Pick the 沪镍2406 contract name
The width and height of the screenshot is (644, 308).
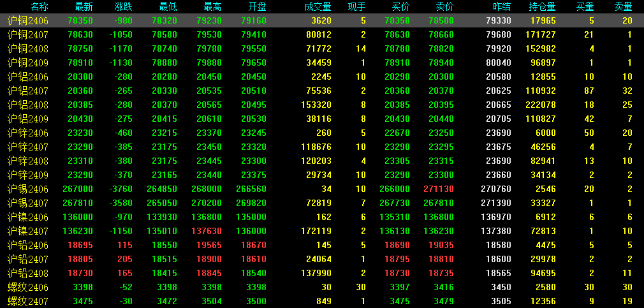tap(27, 217)
